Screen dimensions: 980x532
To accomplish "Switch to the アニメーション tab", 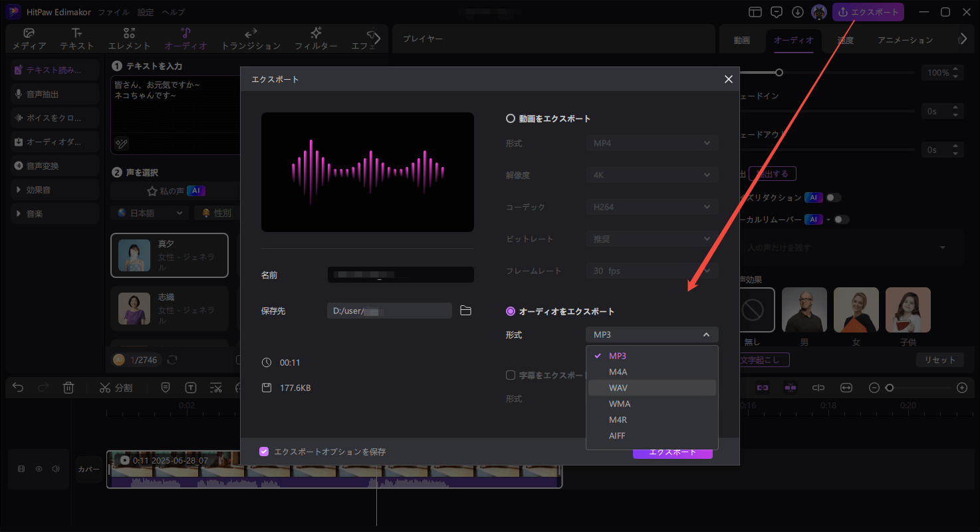I will pos(905,40).
